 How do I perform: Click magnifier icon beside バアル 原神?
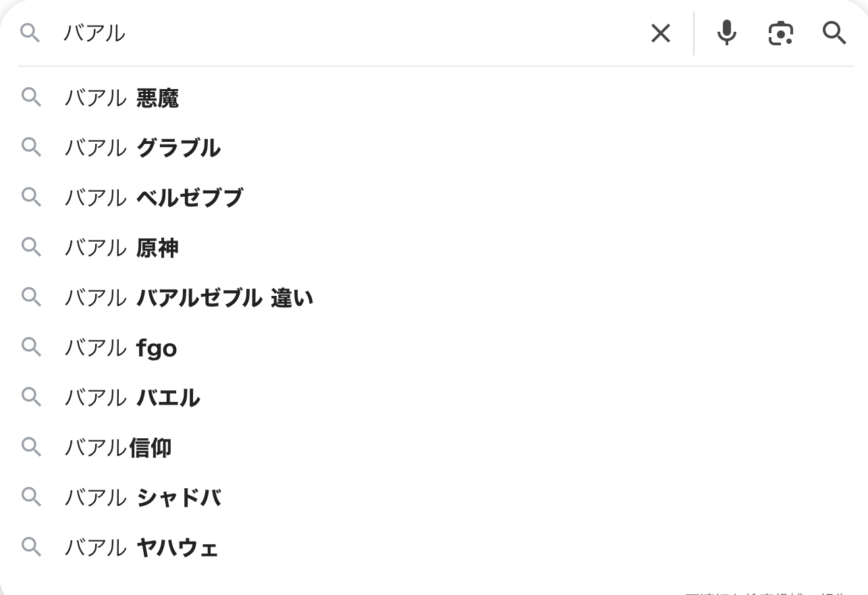[31, 247]
